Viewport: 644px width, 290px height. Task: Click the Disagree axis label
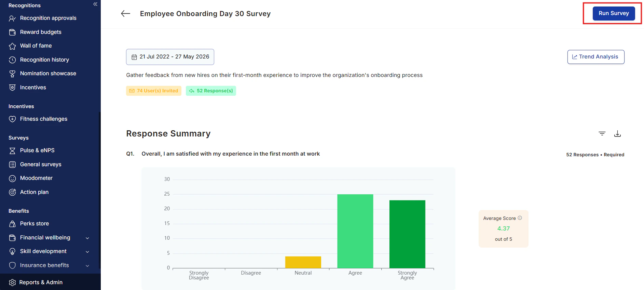click(x=251, y=273)
